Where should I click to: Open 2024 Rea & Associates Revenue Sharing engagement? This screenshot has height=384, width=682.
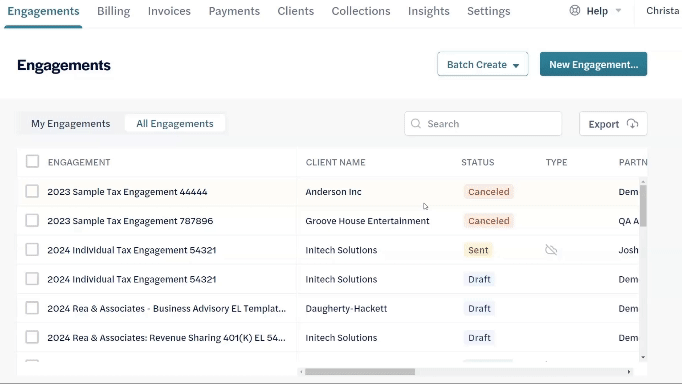[167, 338]
